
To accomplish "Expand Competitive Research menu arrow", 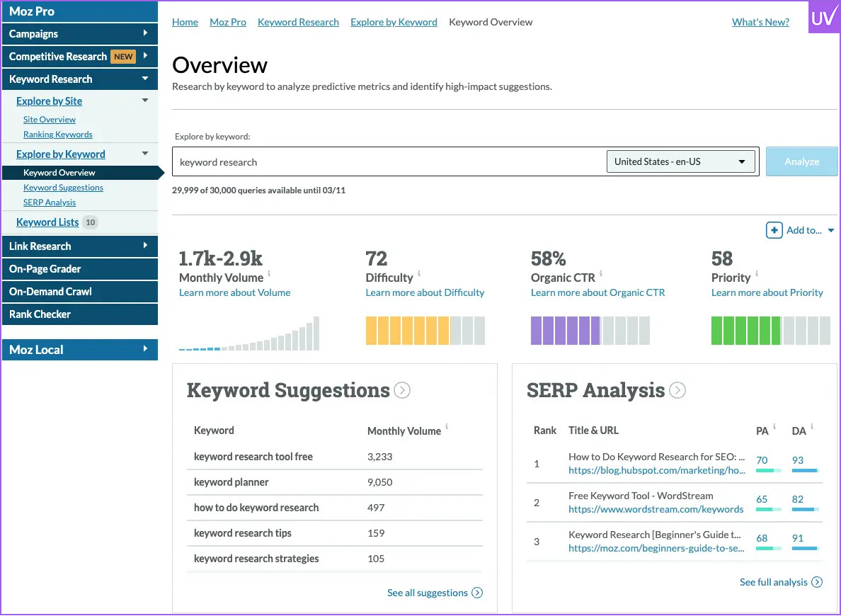I will pyautogui.click(x=145, y=56).
